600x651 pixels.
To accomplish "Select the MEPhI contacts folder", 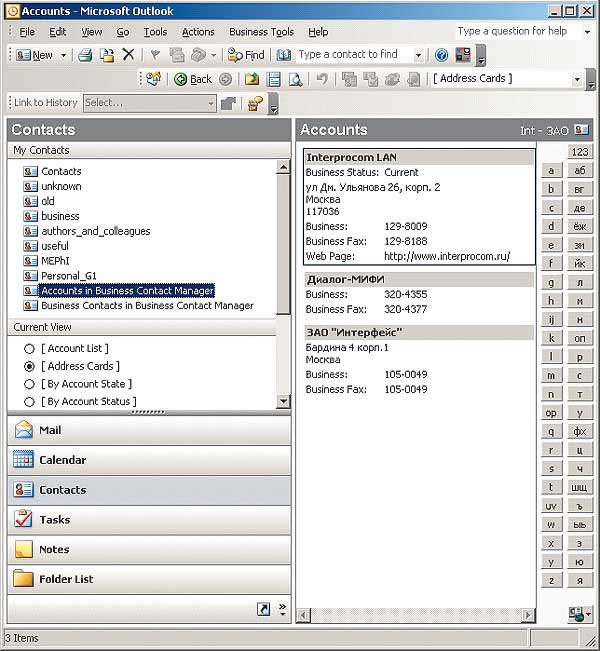I will pyautogui.click(x=55, y=261).
